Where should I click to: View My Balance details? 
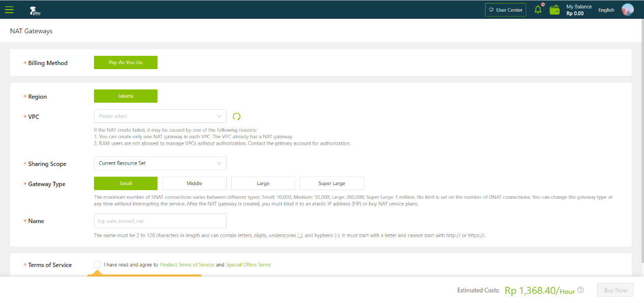click(x=578, y=10)
